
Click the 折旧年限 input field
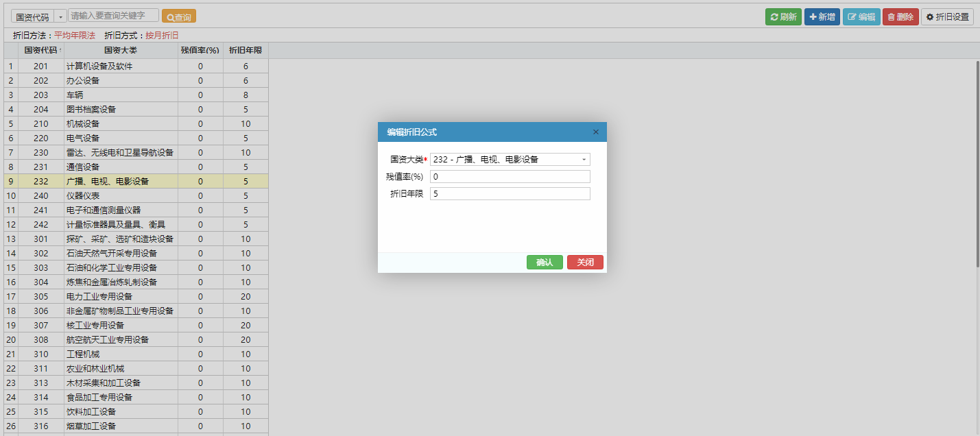tap(510, 194)
